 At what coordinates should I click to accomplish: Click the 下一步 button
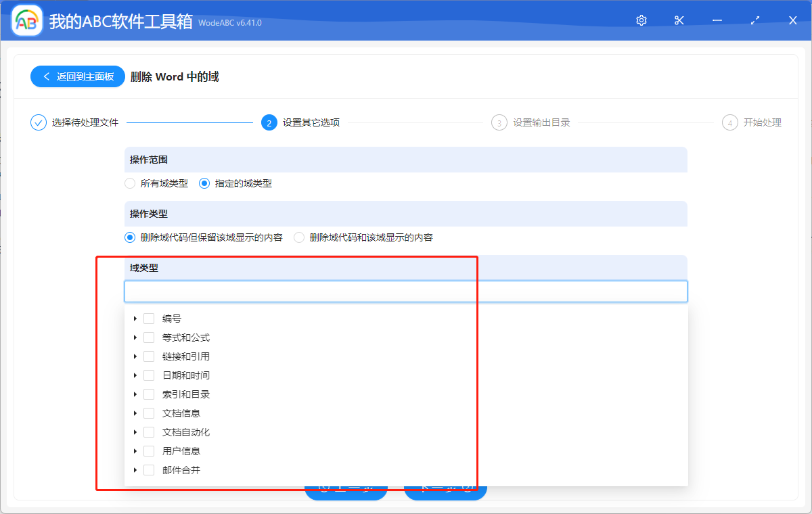[445, 487]
